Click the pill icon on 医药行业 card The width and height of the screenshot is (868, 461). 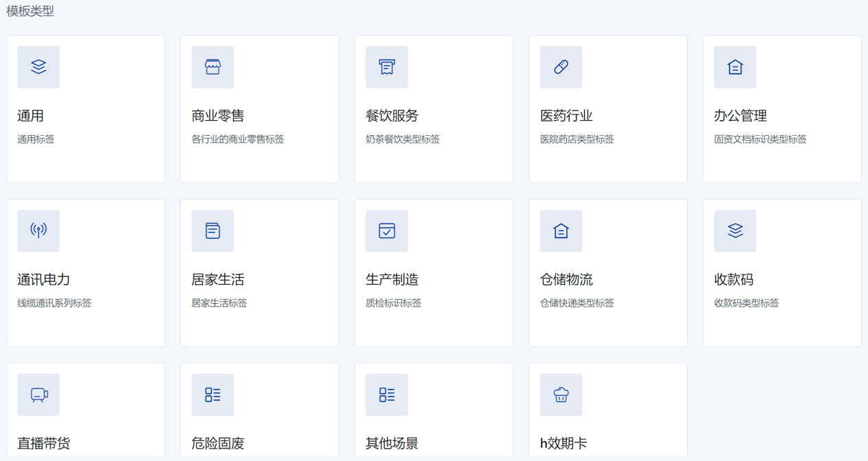tap(561, 67)
